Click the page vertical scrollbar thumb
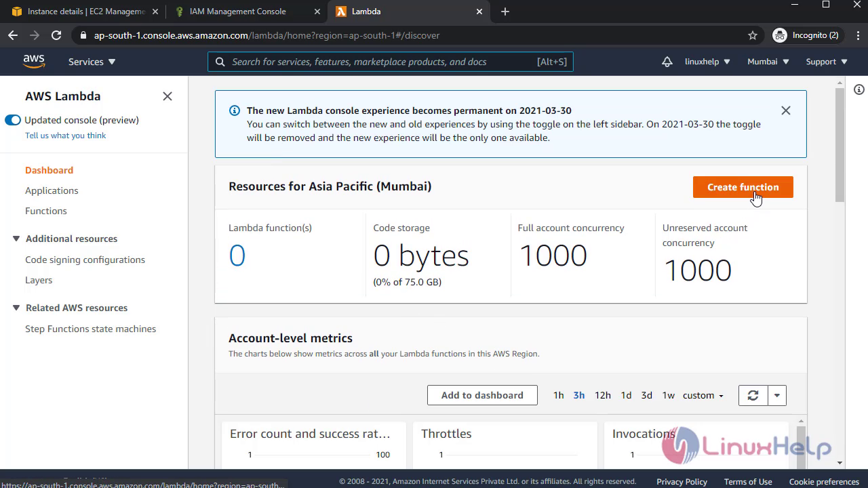The image size is (868, 488). pyautogui.click(x=840, y=144)
